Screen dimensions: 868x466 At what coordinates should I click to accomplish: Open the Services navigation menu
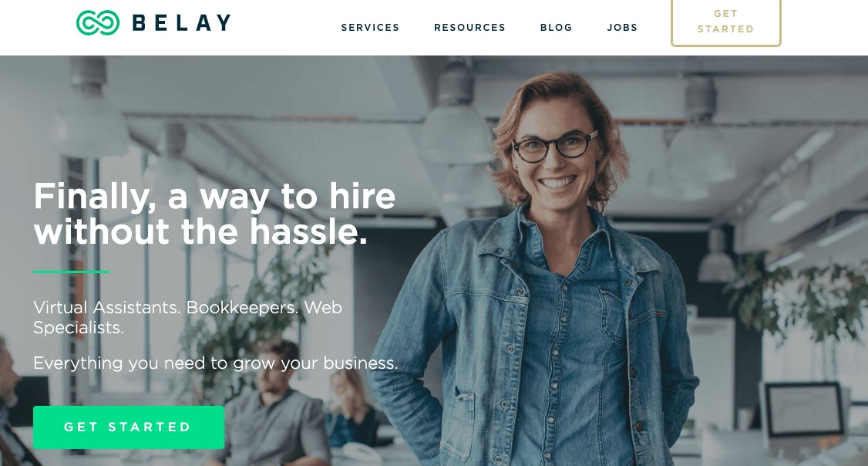(x=370, y=28)
